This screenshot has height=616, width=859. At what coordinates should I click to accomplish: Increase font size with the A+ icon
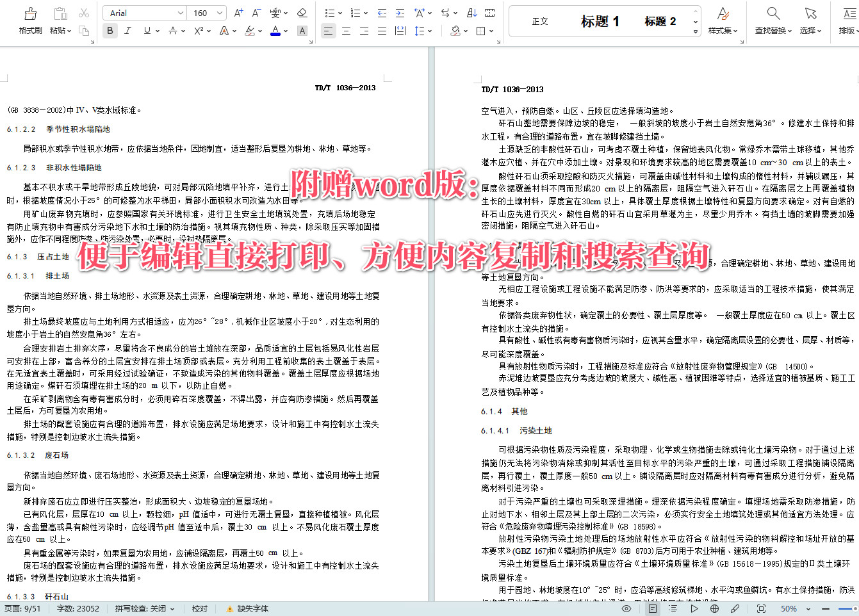click(238, 12)
